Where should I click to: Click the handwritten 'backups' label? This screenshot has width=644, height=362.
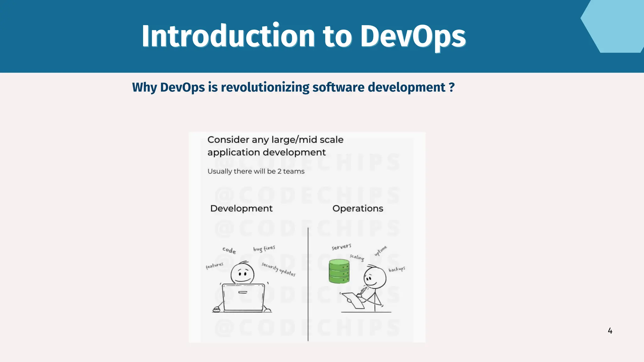(x=397, y=269)
